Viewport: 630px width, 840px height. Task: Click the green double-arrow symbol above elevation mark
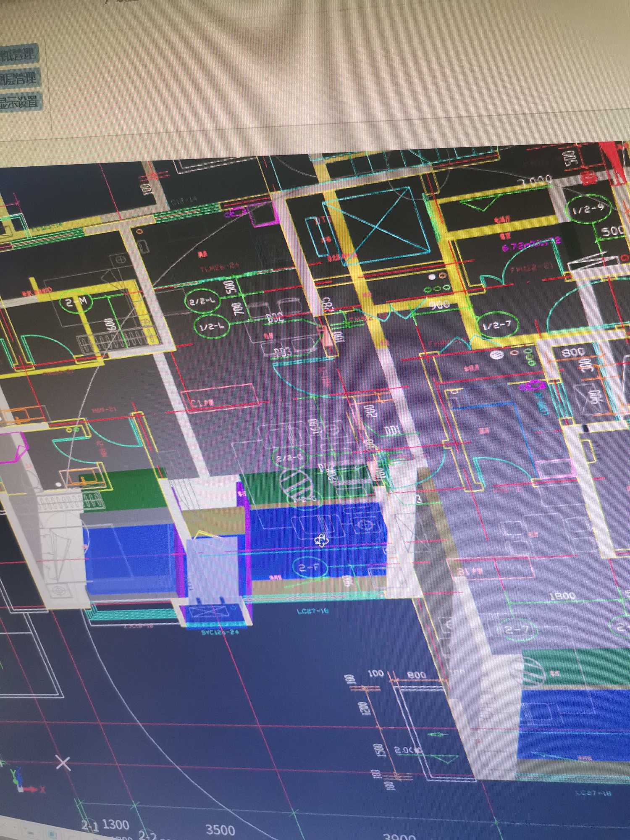pos(438,734)
